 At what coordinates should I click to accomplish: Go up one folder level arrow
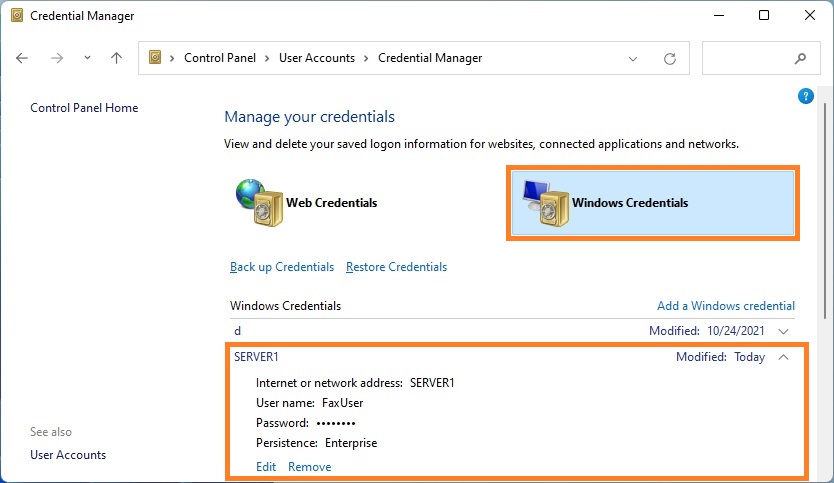point(116,58)
